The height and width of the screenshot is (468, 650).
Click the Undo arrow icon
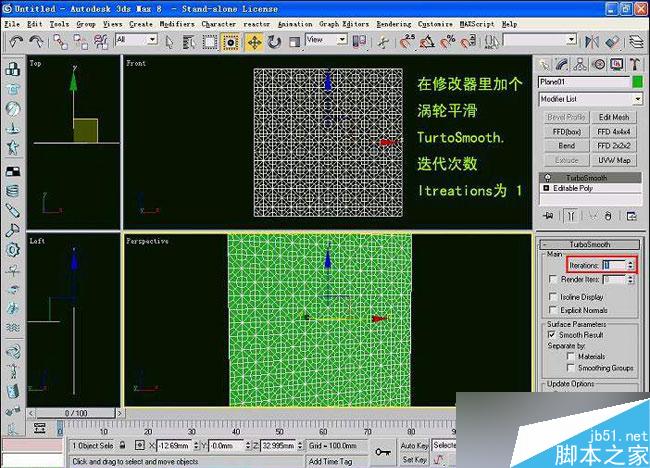pos(16,41)
